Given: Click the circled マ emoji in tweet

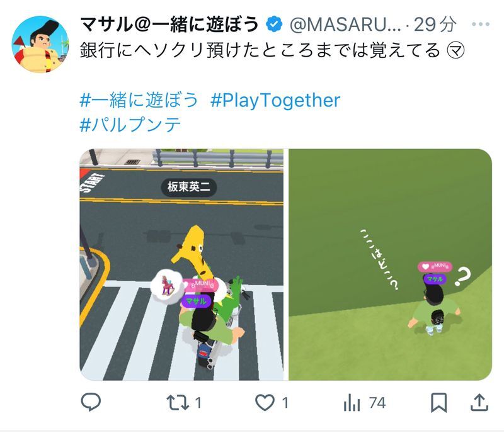Looking at the screenshot, I should click(x=455, y=50).
